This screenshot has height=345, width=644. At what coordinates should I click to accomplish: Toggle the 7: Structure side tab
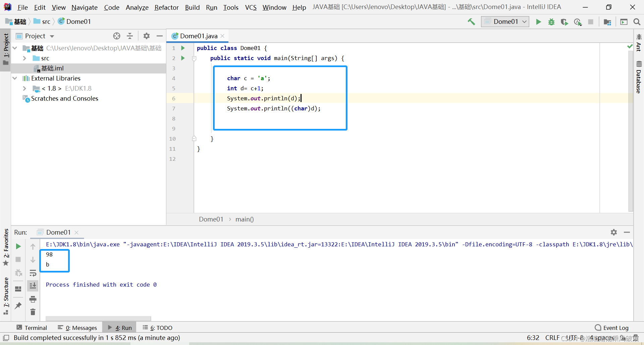(x=6, y=296)
